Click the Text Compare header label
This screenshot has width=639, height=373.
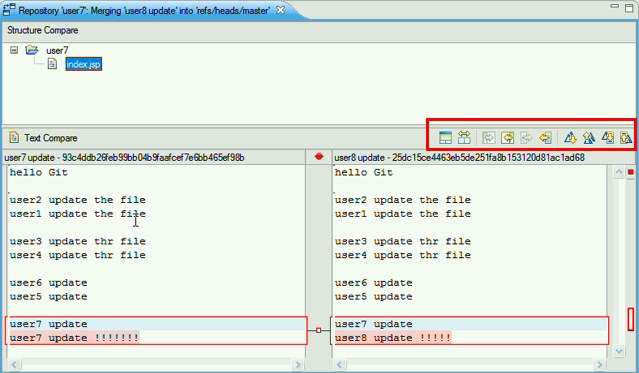point(51,138)
